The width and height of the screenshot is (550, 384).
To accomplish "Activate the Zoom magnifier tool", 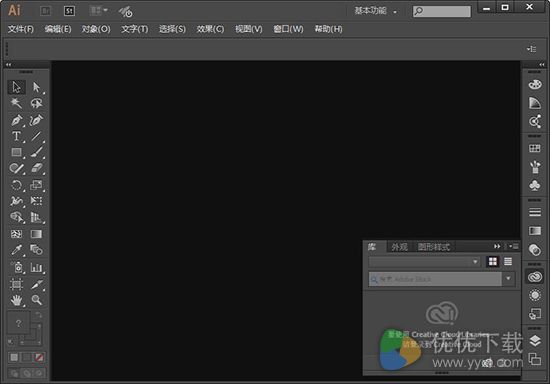I will click(36, 300).
